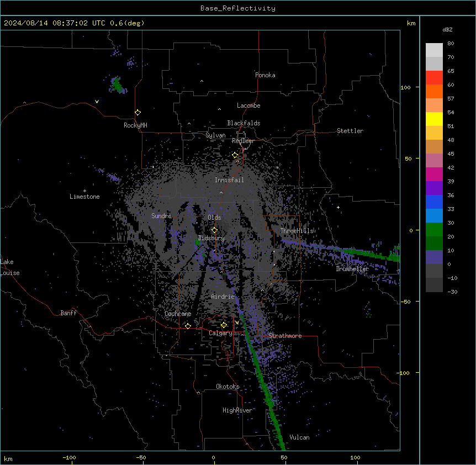Click the magenta 42-39 dBZ legend swatch
Viewport: 476px width, 465px height.
pos(434,174)
